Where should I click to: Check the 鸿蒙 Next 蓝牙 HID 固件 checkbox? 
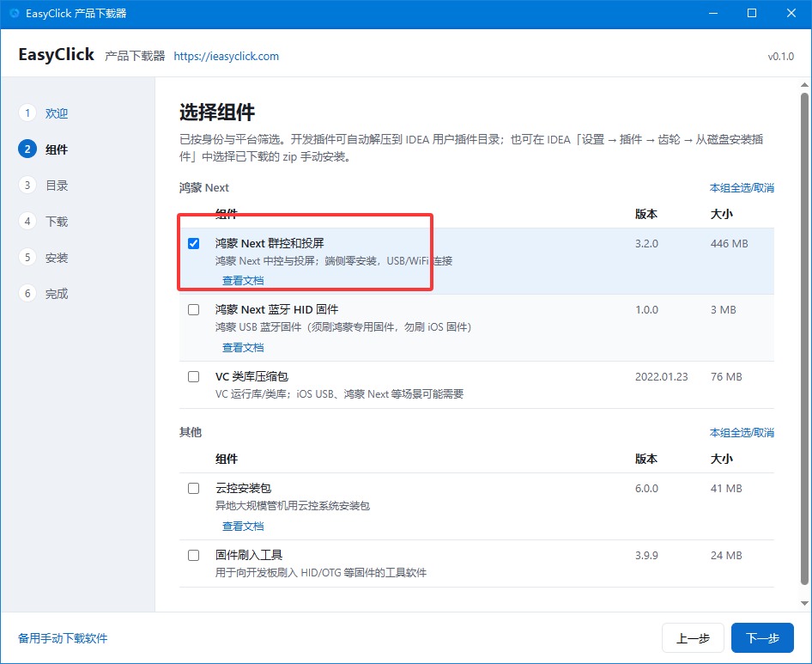pos(193,310)
